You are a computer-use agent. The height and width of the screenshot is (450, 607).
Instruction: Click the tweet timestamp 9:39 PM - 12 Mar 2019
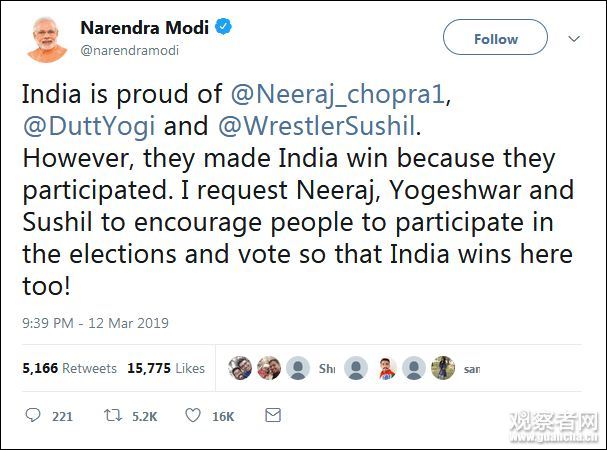click(x=95, y=323)
